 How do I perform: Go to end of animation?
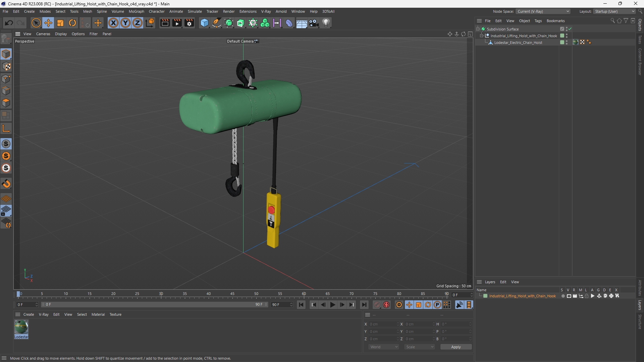click(364, 305)
